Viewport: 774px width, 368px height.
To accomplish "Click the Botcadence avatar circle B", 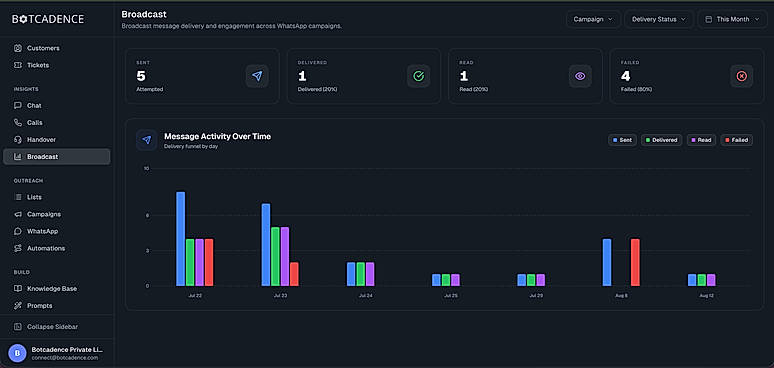I will [x=17, y=353].
